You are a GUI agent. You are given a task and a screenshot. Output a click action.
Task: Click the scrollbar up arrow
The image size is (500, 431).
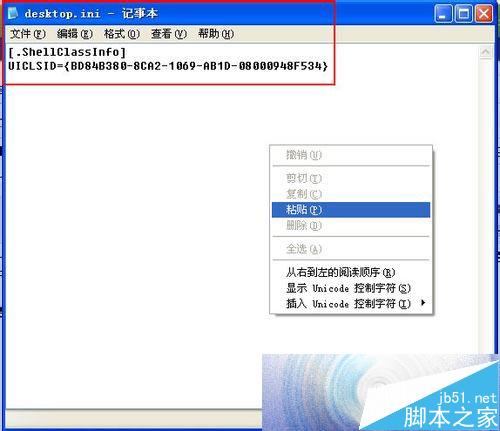pos(486,52)
